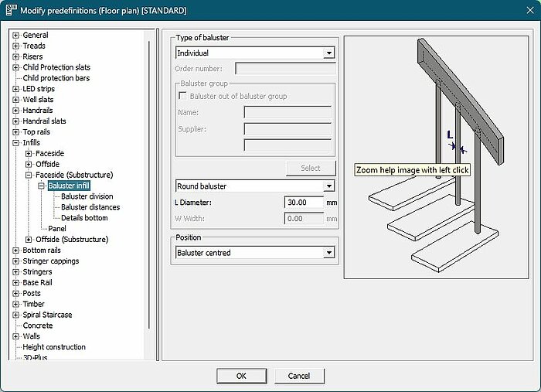Select Stringer cappings tree item
541x392 pixels.
51,261
